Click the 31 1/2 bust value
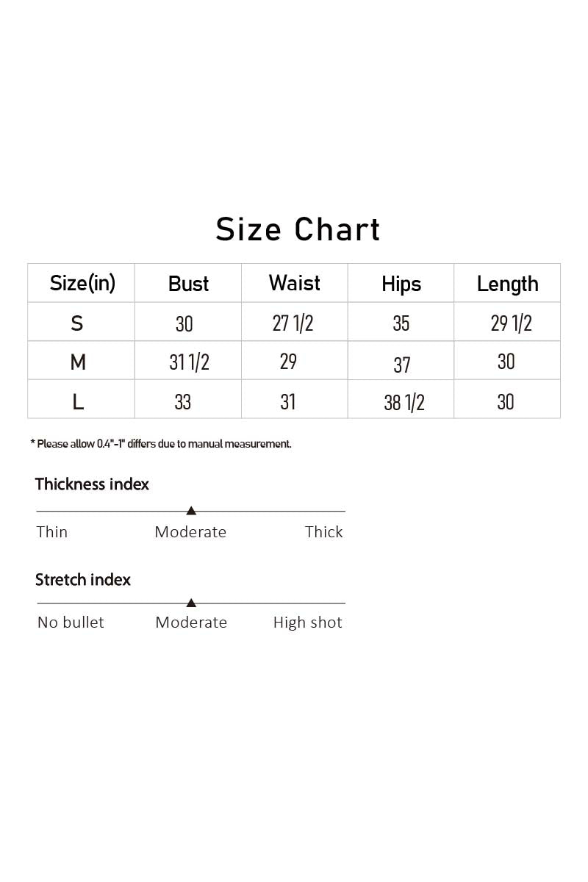Screen dimensions: 588x882 190,362
